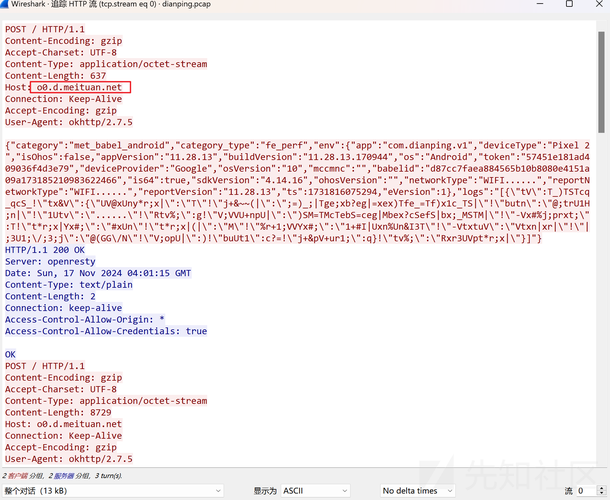
Task: Open the 显示为 ASCII format dropdown
Action: pos(315,491)
